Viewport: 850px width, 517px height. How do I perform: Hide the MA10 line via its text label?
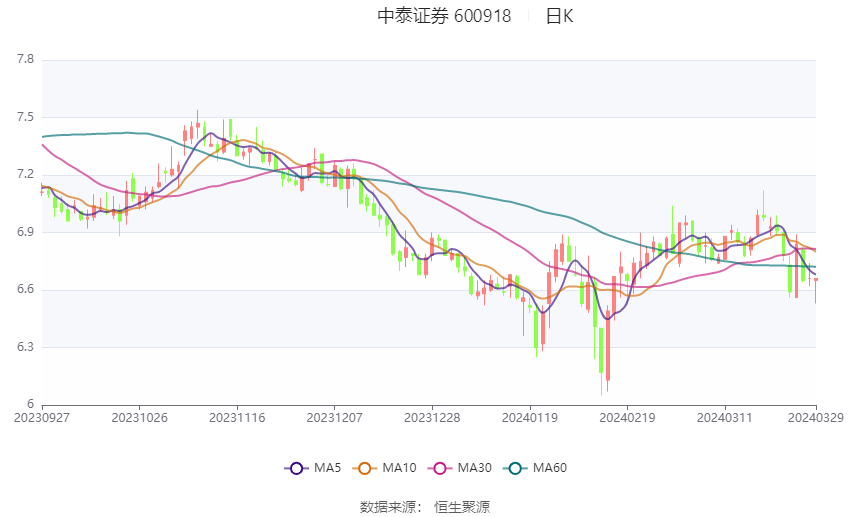click(399, 468)
